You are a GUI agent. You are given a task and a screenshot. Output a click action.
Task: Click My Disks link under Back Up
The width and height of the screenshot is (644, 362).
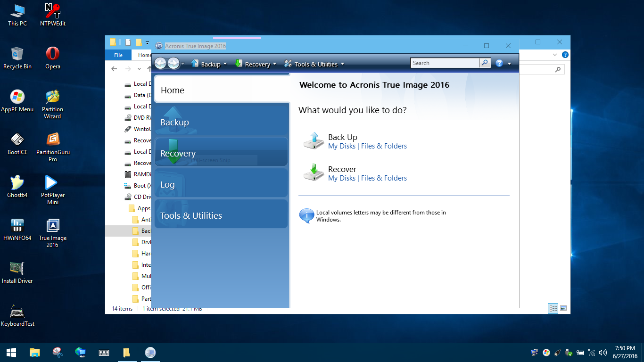(x=342, y=146)
